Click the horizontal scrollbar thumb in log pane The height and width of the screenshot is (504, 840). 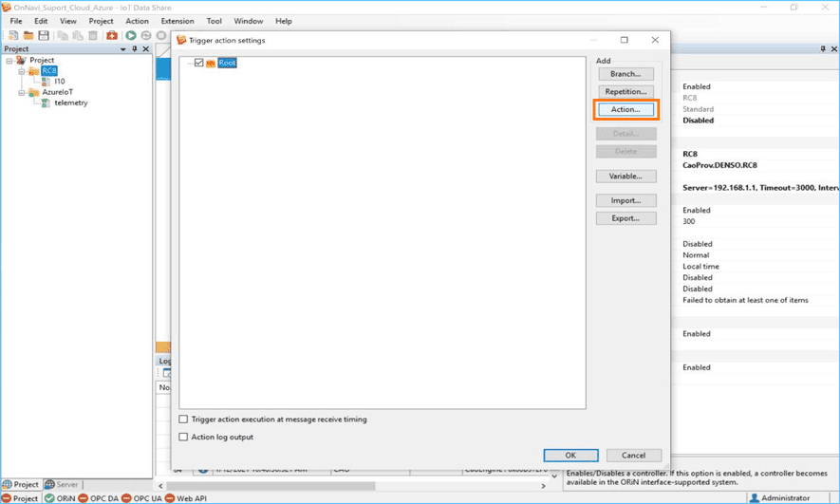point(273,486)
